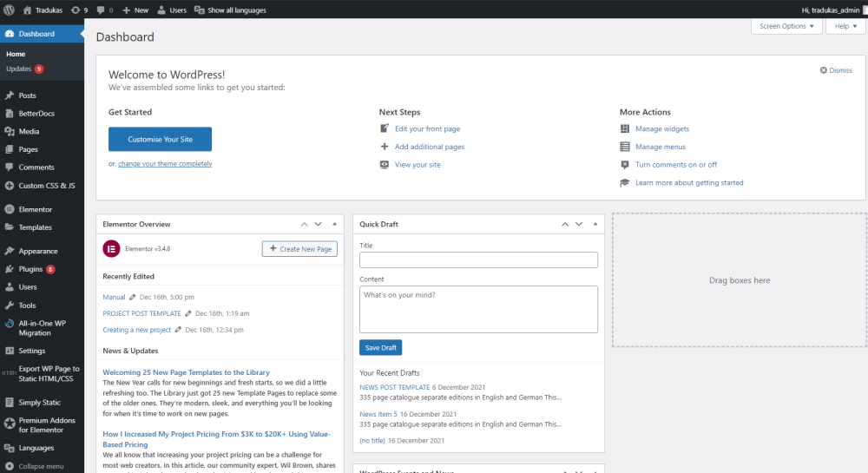
Task: Collapse the Quick Draft panel
Action: 595,224
